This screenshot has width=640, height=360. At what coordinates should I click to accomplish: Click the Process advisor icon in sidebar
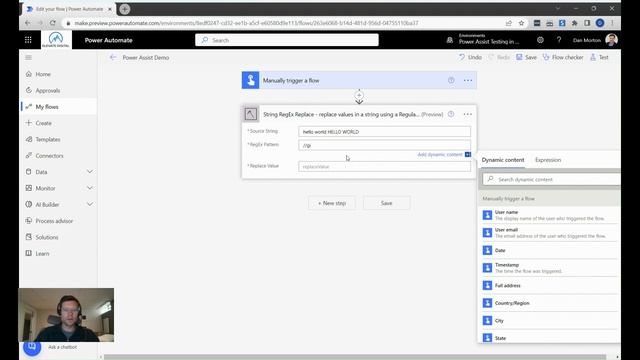pyautogui.click(x=29, y=221)
